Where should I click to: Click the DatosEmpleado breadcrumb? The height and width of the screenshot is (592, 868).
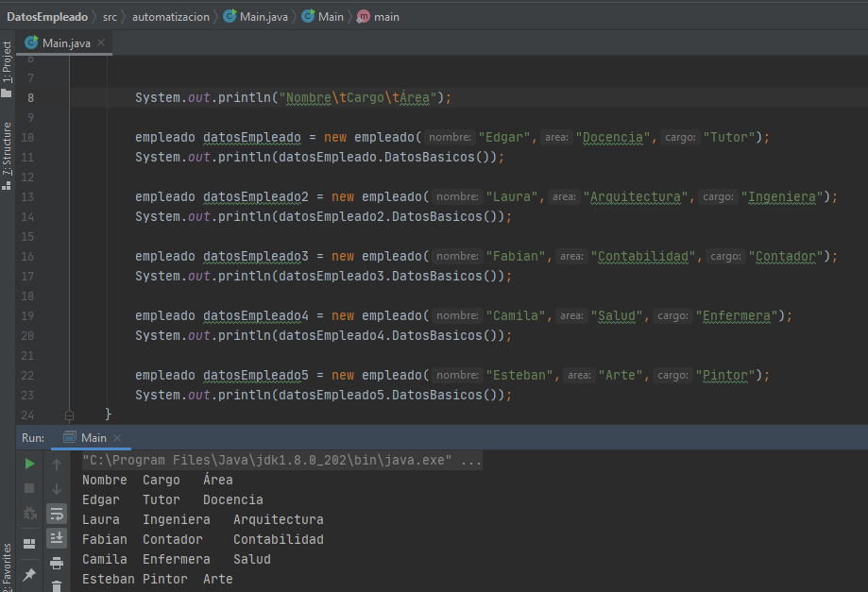(x=47, y=17)
